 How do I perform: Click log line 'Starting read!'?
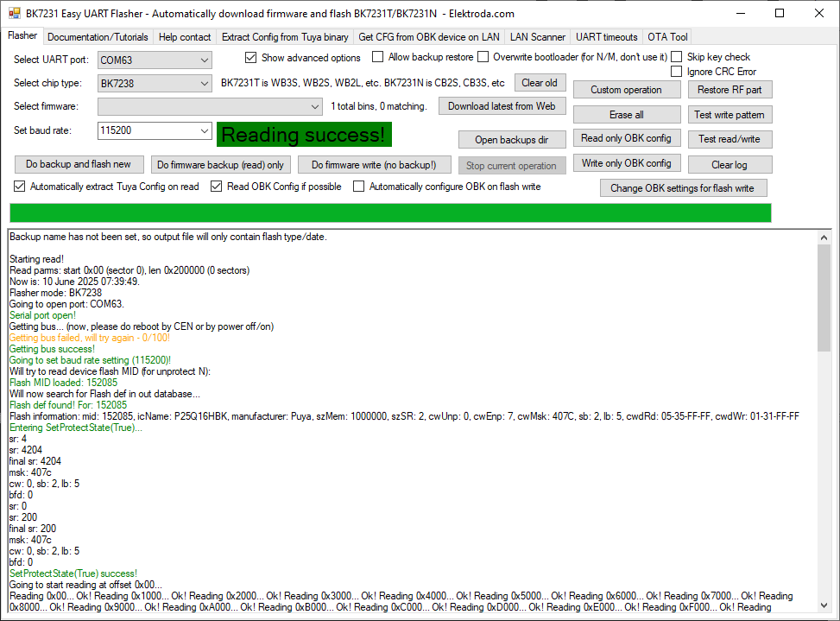pos(36,259)
